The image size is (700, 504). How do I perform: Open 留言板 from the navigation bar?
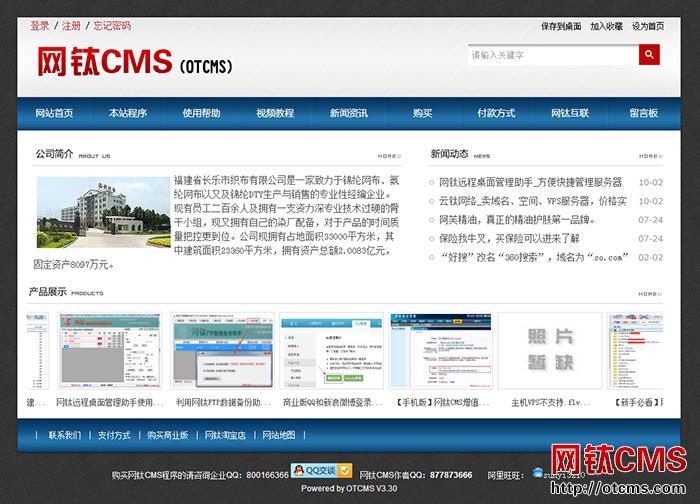[643, 113]
